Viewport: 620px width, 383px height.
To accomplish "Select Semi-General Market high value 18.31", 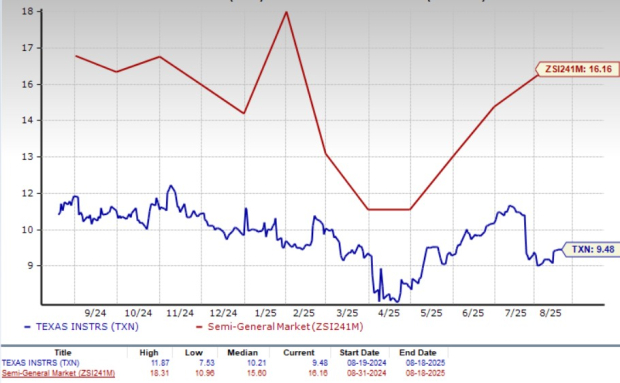I will click(160, 373).
